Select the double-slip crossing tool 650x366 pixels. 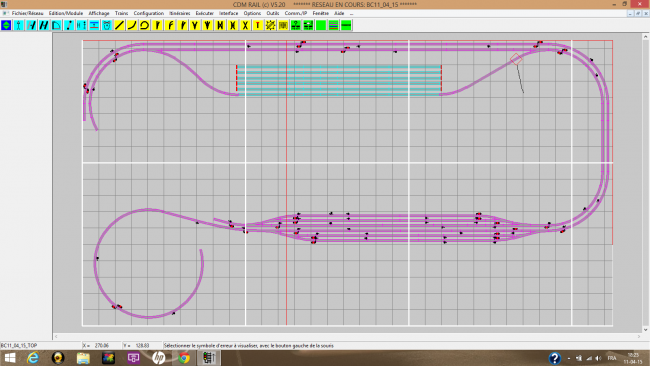[220, 25]
